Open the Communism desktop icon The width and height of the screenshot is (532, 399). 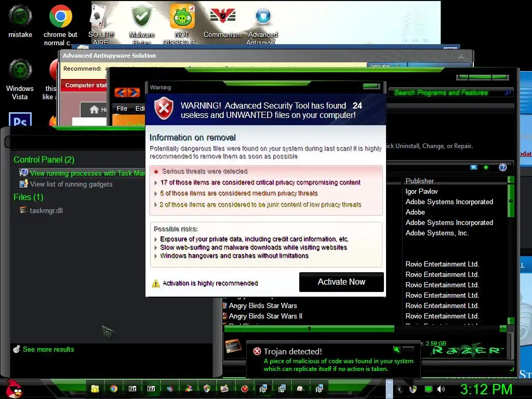click(x=222, y=21)
